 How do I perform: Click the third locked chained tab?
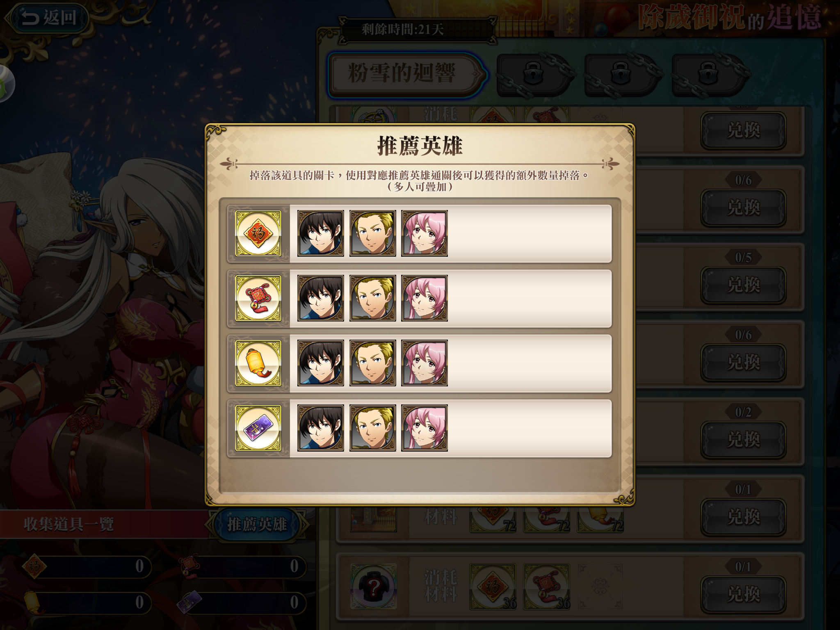[710, 75]
